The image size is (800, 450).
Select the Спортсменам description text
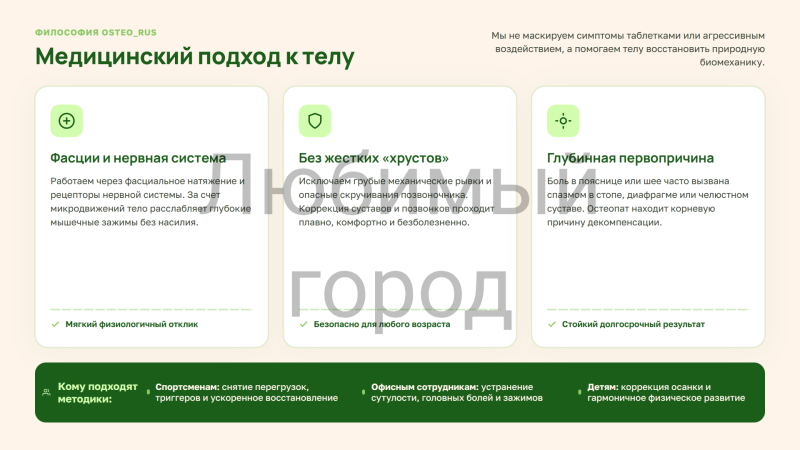(246, 392)
